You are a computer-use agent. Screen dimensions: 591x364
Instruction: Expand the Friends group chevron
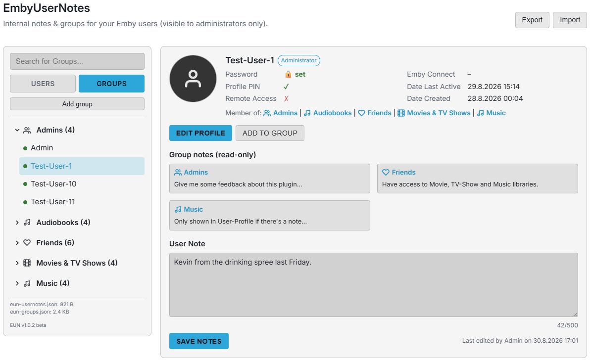click(17, 243)
